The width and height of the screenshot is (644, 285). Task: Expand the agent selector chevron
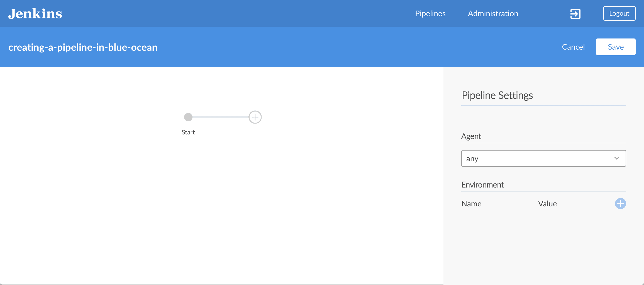click(616, 158)
